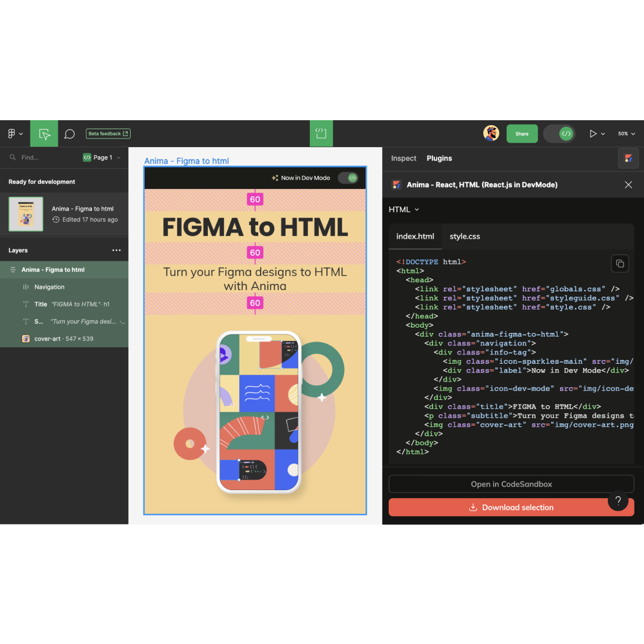Click the Find search field
Screen dimensions: 644x644
[43, 158]
